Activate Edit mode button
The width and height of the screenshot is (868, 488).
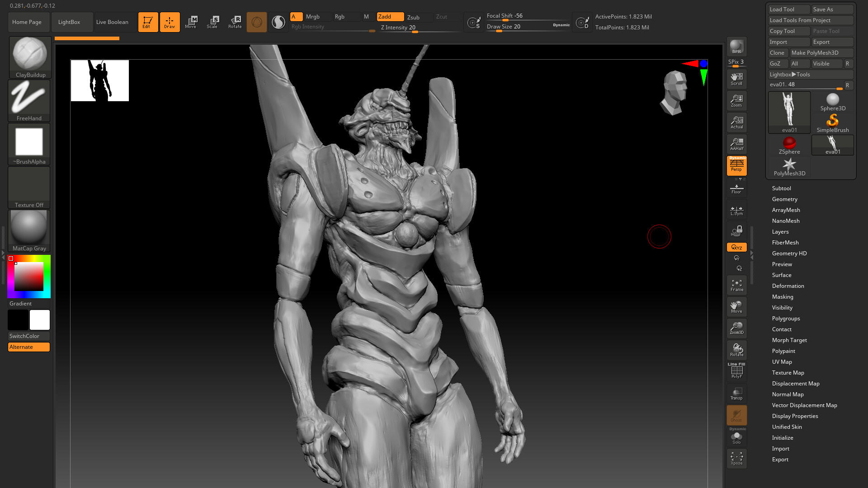[148, 22]
